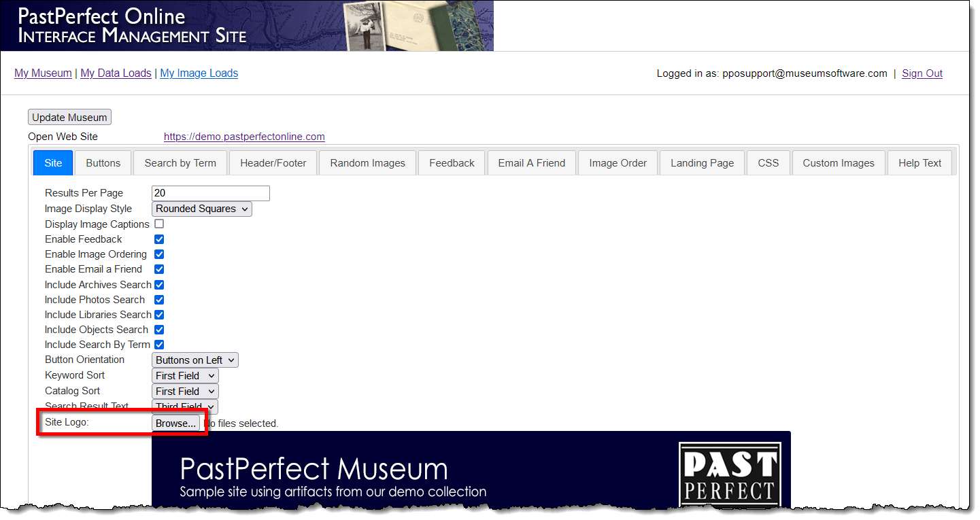Click the Sign Out link
This screenshot has height=520, width=980.
point(922,73)
